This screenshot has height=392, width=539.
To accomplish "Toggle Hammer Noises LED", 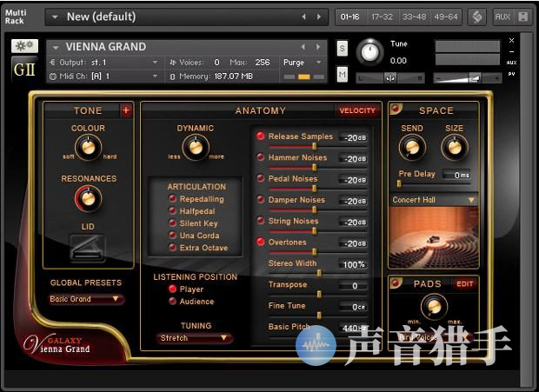I will 261,157.
